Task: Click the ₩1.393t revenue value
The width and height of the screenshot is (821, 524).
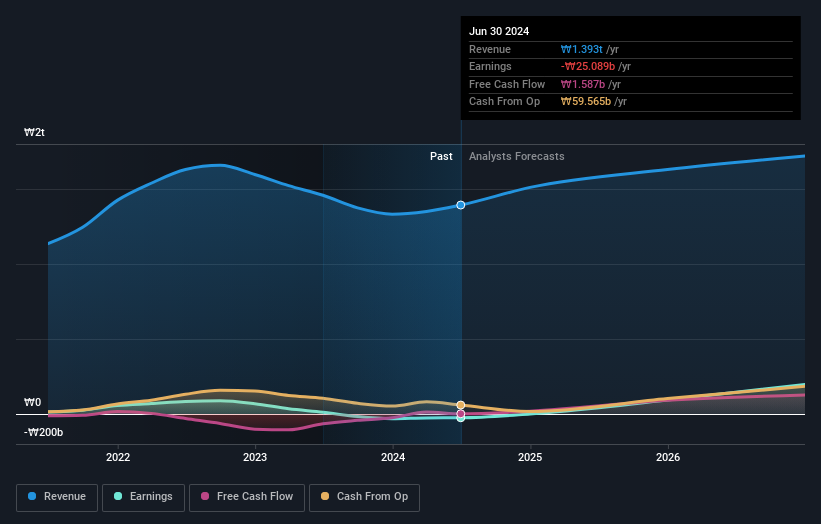Action: pyautogui.click(x=582, y=49)
